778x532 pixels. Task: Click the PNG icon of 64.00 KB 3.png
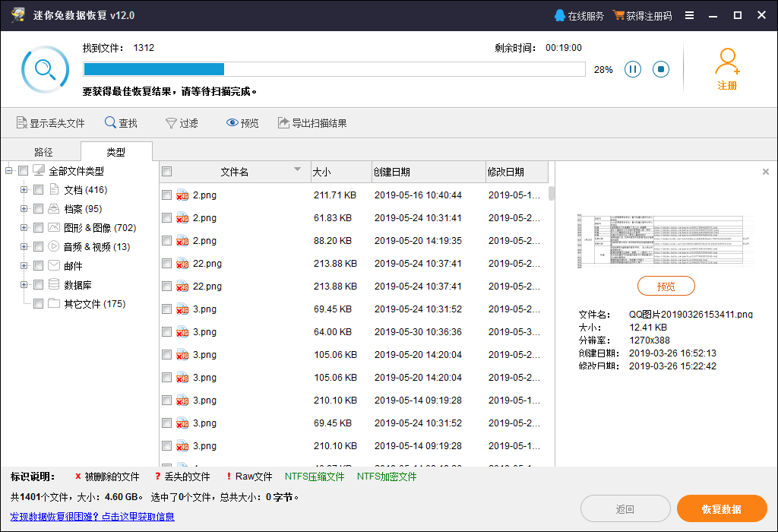(182, 331)
